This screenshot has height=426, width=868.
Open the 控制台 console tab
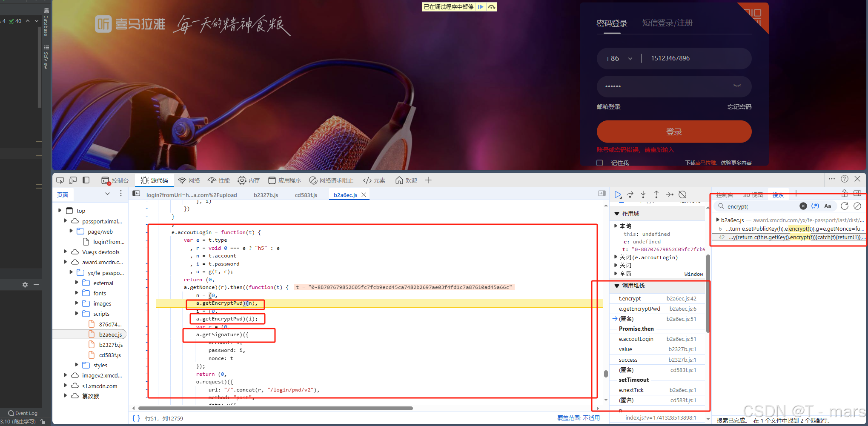[115, 180]
